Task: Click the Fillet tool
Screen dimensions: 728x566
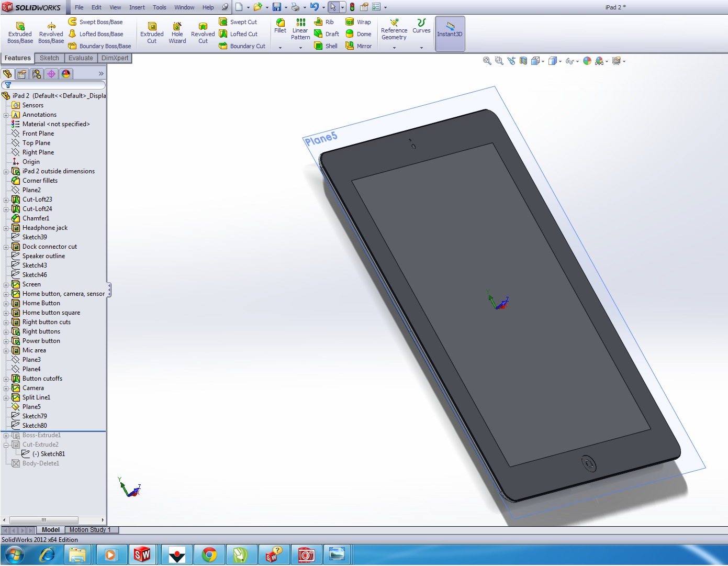Action: coord(280,26)
